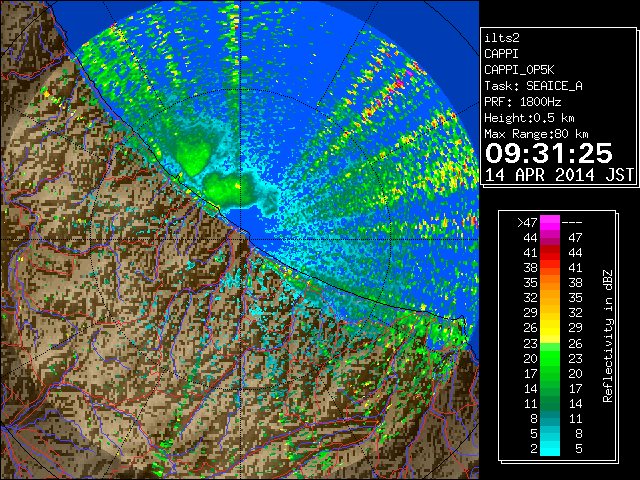Click the 'PRF: 1800Hz' line
Viewport: 640px width, 480px height.
(522, 102)
